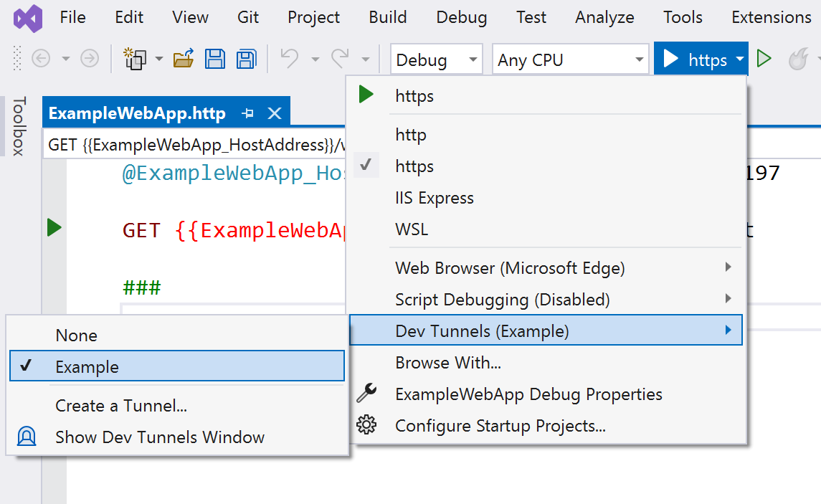Expand the New Item dropdown arrow
Image resolution: width=821 pixels, height=504 pixels.
(x=159, y=59)
